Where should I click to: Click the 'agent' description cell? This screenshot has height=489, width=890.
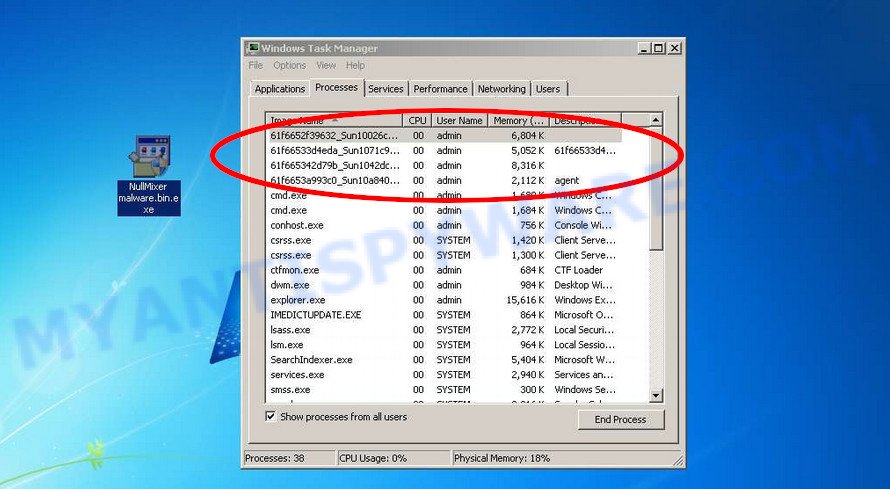click(566, 180)
